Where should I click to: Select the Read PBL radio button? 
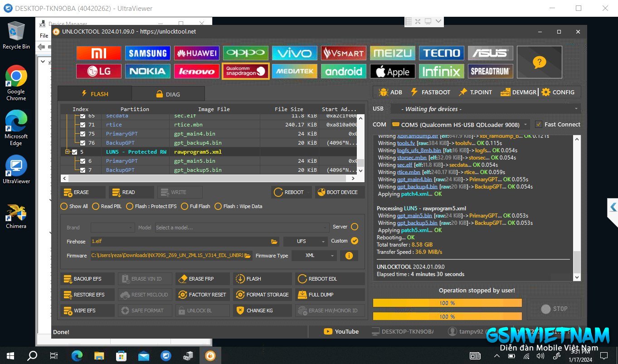click(96, 206)
